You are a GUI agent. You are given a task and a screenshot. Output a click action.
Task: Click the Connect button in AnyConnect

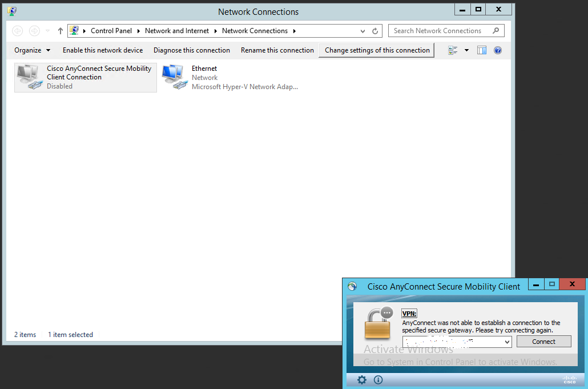[543, 342]
